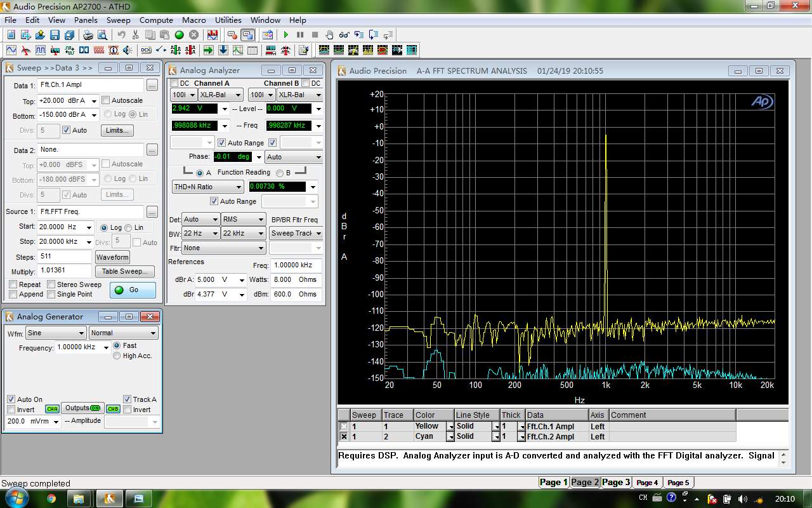Open Cyan color dropdown for trace 2
The image size is (812, 508).
pos(450,436)
